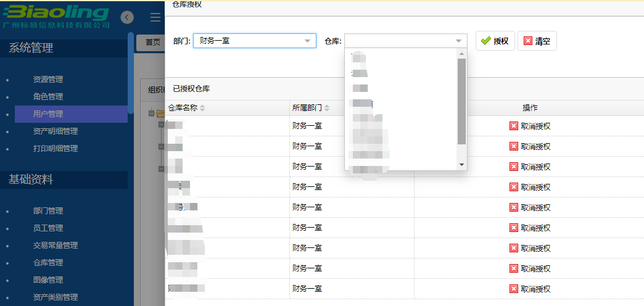Open 用户管理 in the sidebar

pos(48,114)
